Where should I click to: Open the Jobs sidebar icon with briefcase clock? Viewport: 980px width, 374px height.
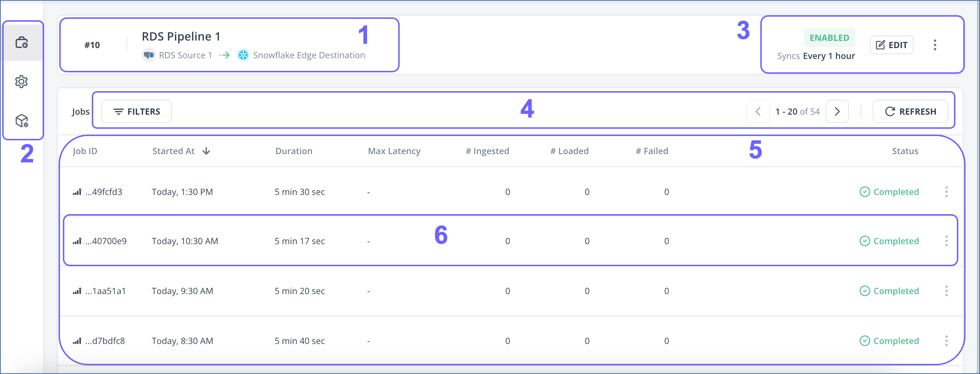point(22,42)
